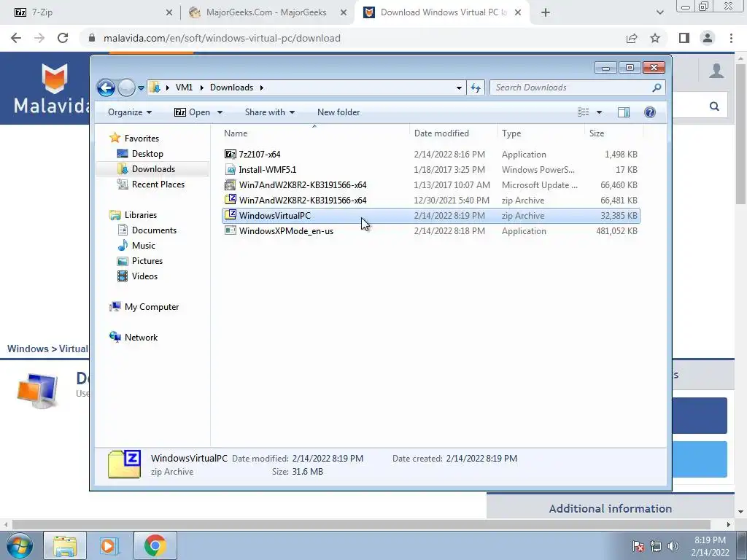The height and width of the screenshot is (560, 747).
Task: Click the Chrome tab search chevron
Action: [659, 13]
